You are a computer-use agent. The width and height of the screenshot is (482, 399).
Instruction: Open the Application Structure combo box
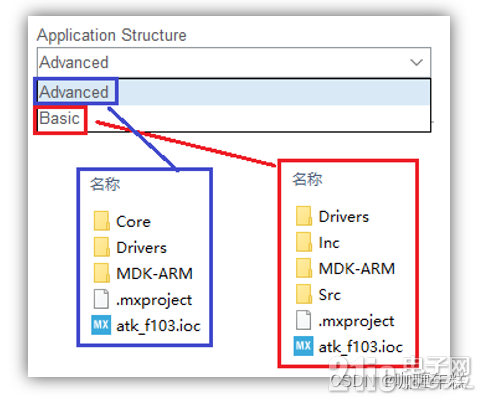point(234,62)
